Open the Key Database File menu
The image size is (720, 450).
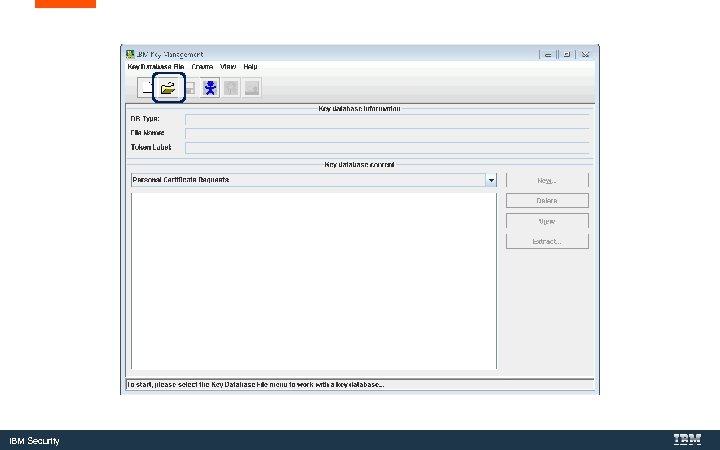tap(156, 67)
